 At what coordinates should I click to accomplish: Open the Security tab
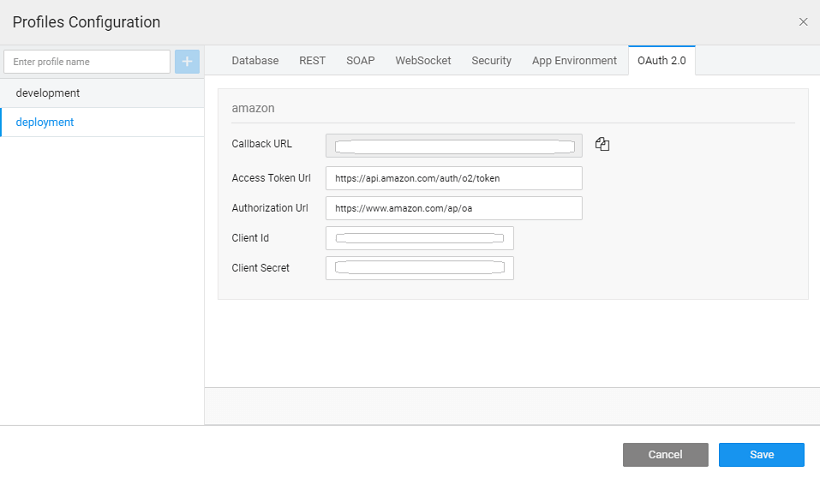tap(491, 60)
